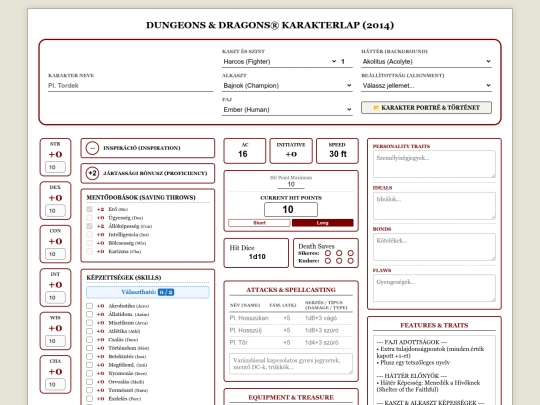The height and width of the screenshot is (405, 540).
Task: Toggle the Karizma saving throw checkbox
Action: [90, 251]
